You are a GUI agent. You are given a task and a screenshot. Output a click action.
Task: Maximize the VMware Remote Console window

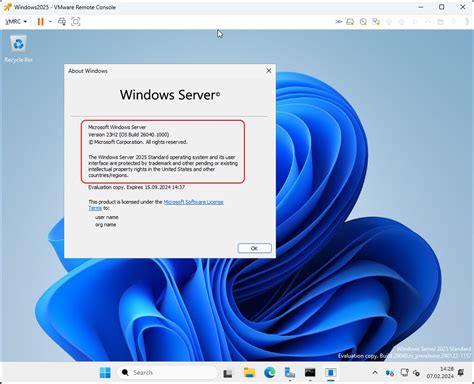[442, 7]
